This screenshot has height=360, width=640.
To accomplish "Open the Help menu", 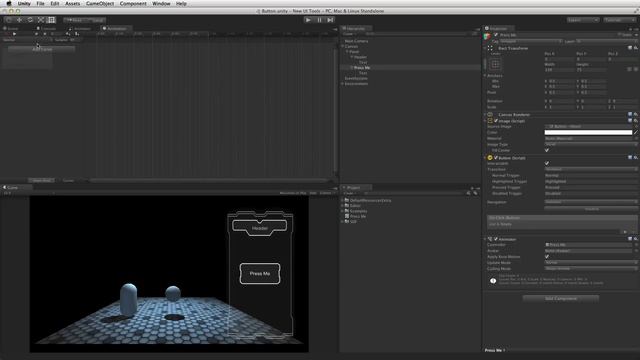I will click(181, 4).
